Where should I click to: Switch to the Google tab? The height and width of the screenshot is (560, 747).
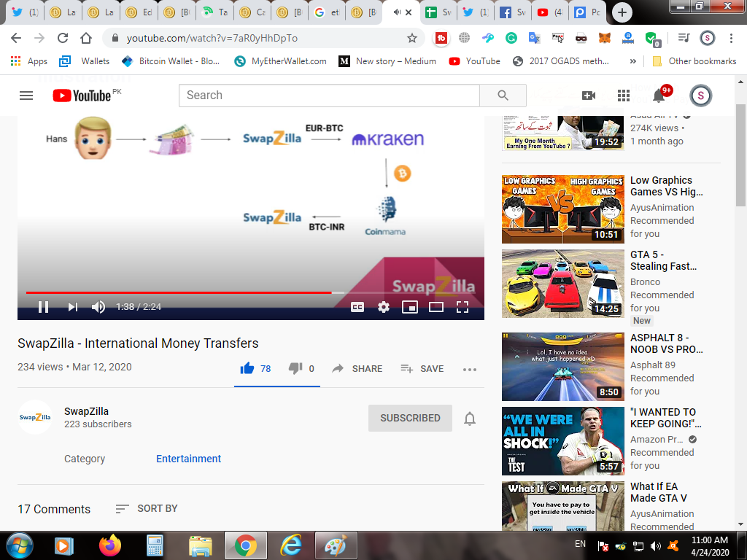[327, 12]
